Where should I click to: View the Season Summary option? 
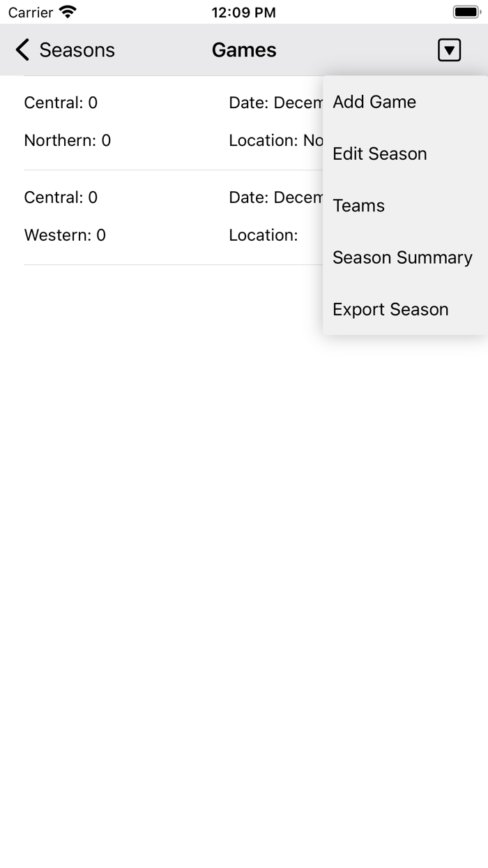coord(402,257)
